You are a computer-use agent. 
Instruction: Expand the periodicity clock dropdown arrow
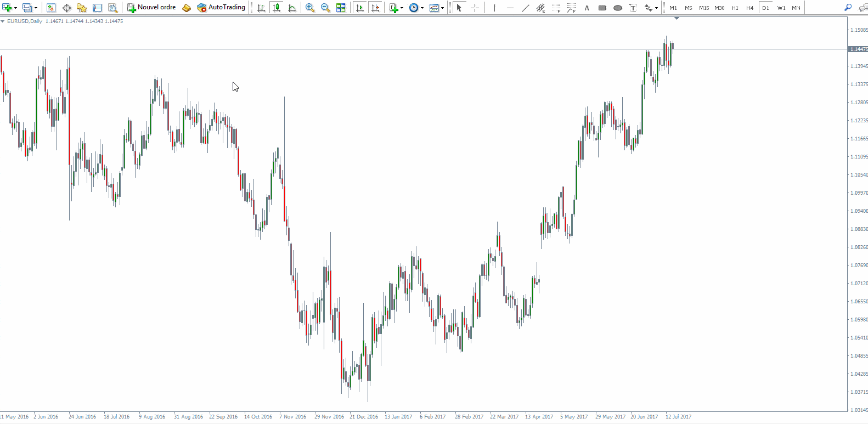[422, 8]
